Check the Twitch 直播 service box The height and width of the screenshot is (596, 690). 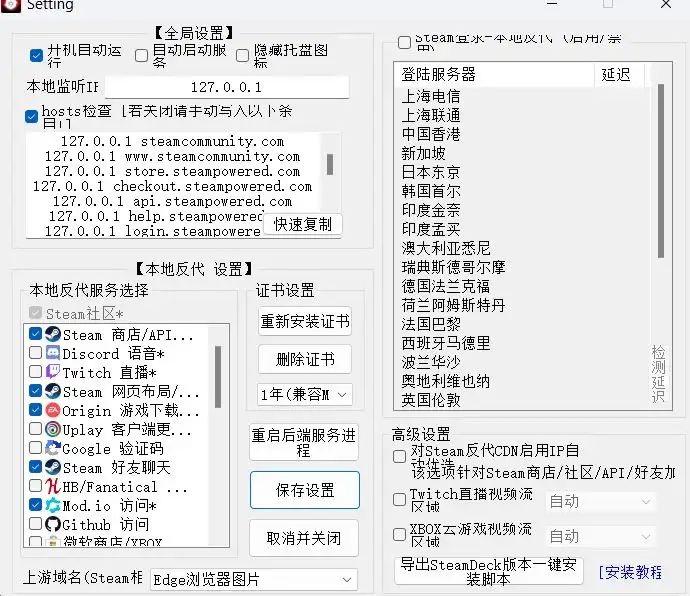(36, 372)
